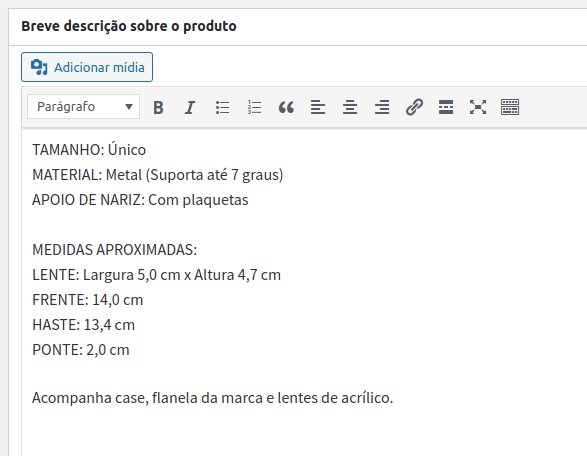Click the 'PONTE: 2,0 cm' line
The height and width of the screenshot is (456, 587).
tap(81, 350)
